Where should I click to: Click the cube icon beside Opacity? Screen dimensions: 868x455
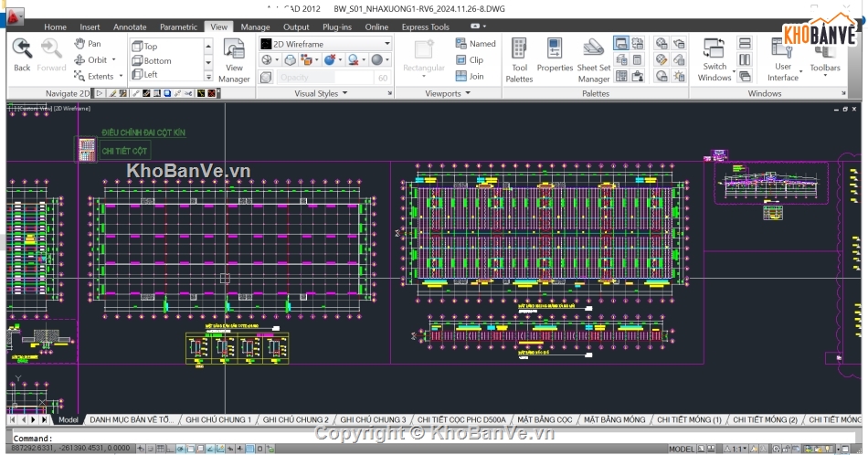[266, 78]
